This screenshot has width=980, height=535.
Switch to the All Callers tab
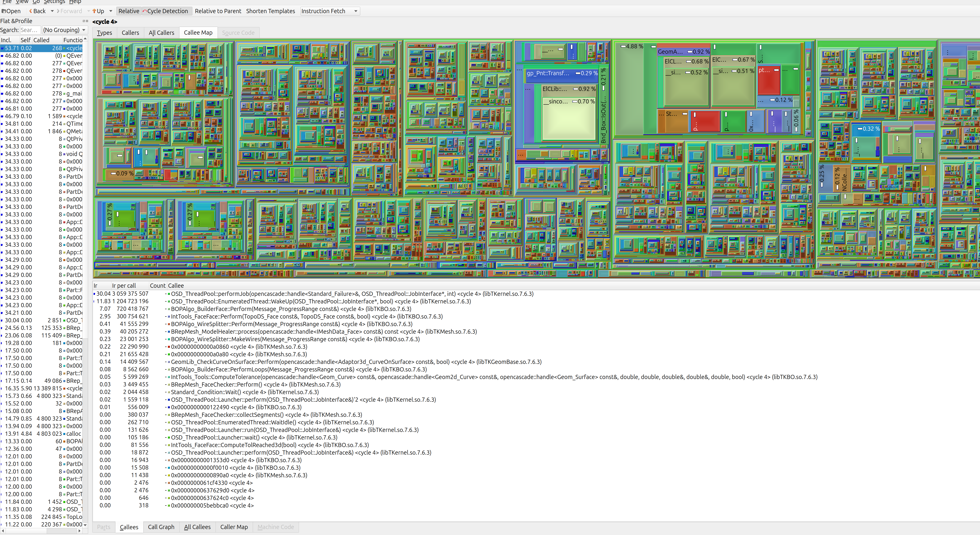click(x=161, y=33)
